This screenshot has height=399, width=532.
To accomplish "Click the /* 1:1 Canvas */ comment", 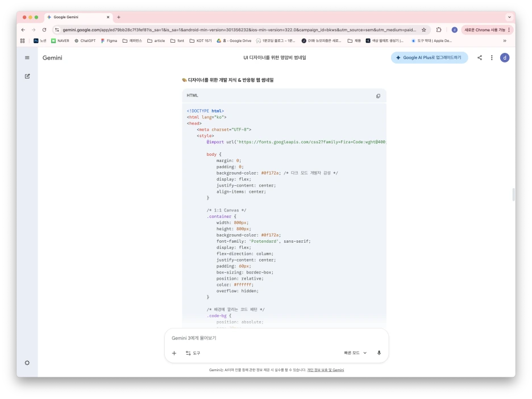I will tap(226, 210).
